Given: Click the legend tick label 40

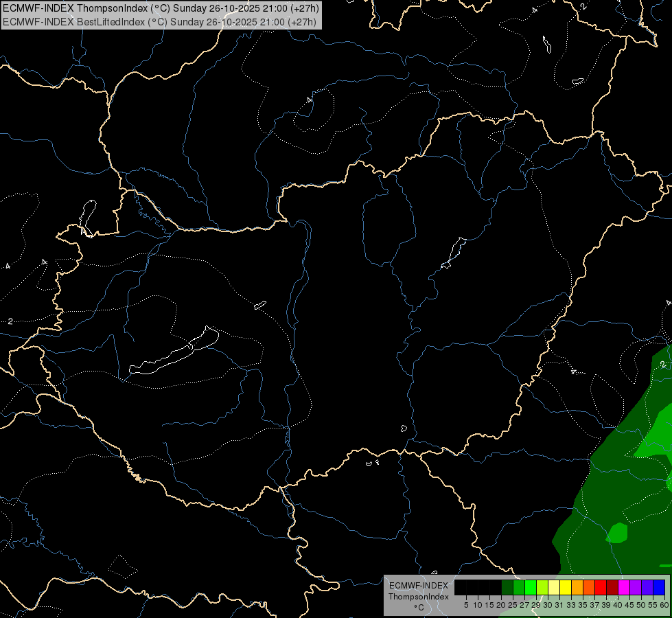Looking at the screenshot, I should pyautogui.click(x=618, y=605).
